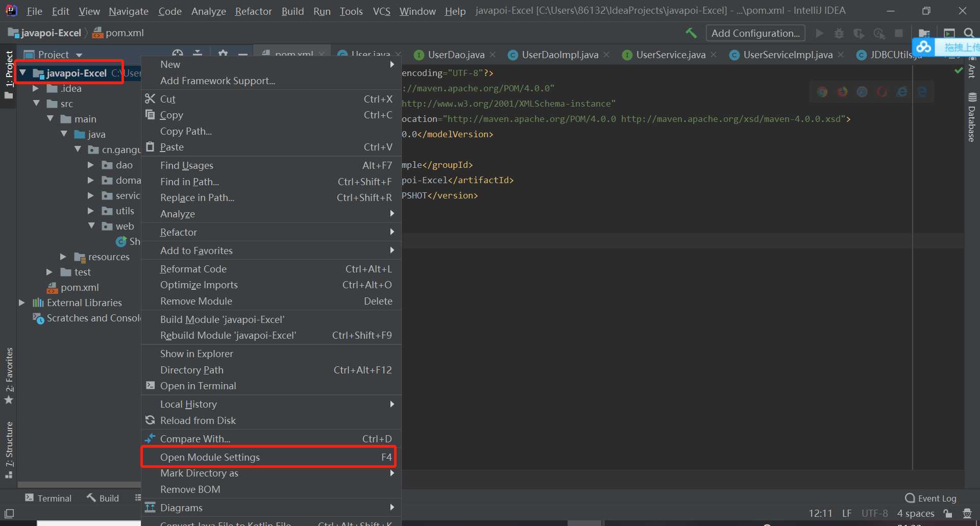Open in Opera browser icon in editor
980x526 pixels.
(x=882, y=92)
